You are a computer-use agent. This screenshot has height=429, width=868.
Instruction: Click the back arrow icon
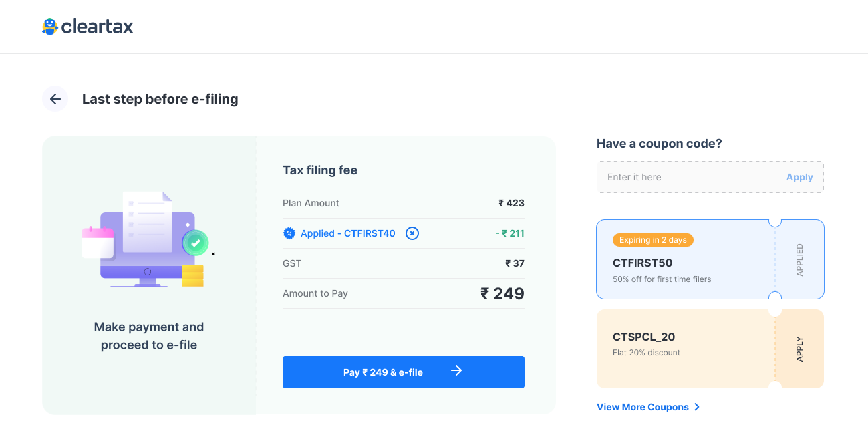[x=55, y=99]
